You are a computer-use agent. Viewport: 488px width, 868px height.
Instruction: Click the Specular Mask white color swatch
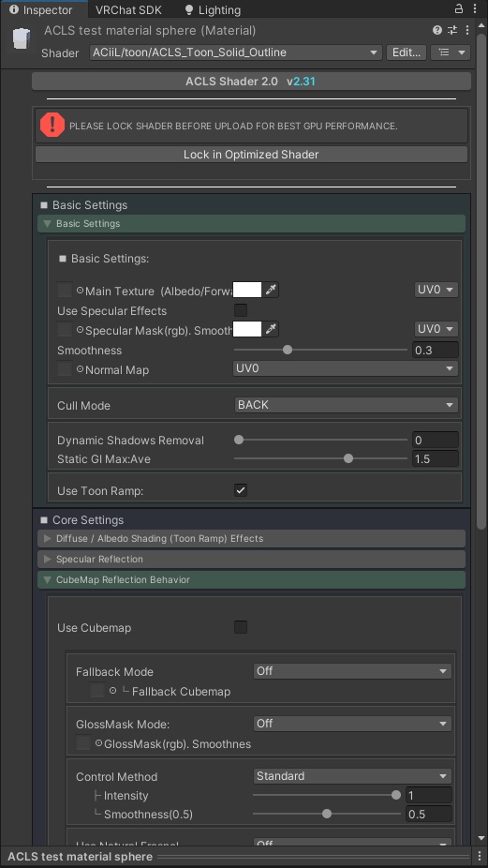pyautogui.click(x=247, y=329)
